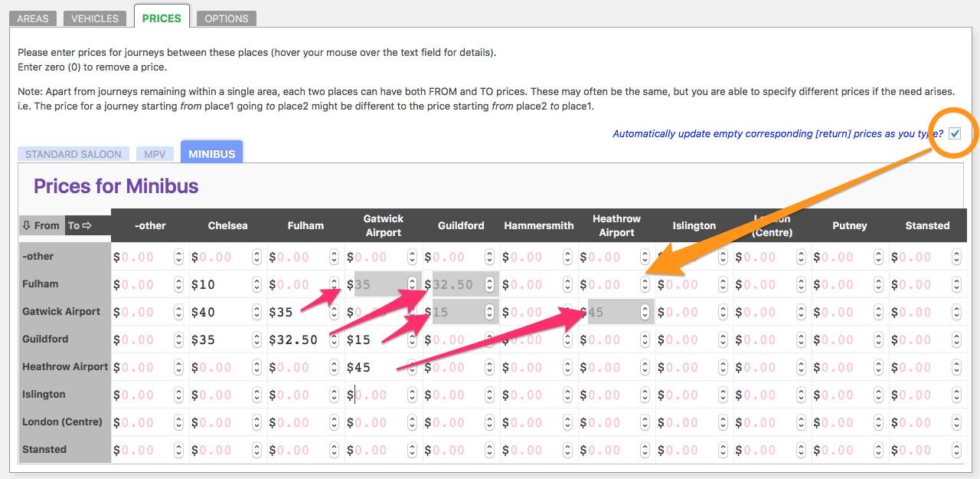
Task: Click stepper for Stansted to Stansted price
Action: click(955, 450)
